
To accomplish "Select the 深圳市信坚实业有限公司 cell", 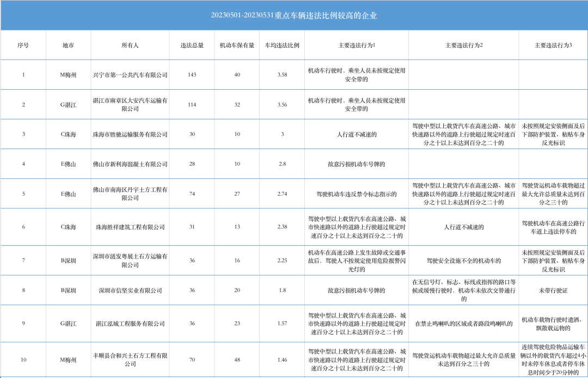I will (130, 290).
